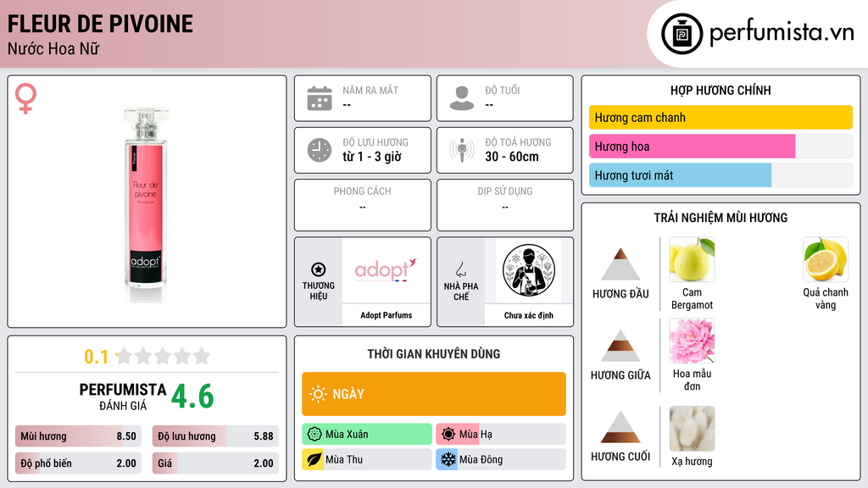Click the nose icon above Nhà pha chế

coord(460,269)
